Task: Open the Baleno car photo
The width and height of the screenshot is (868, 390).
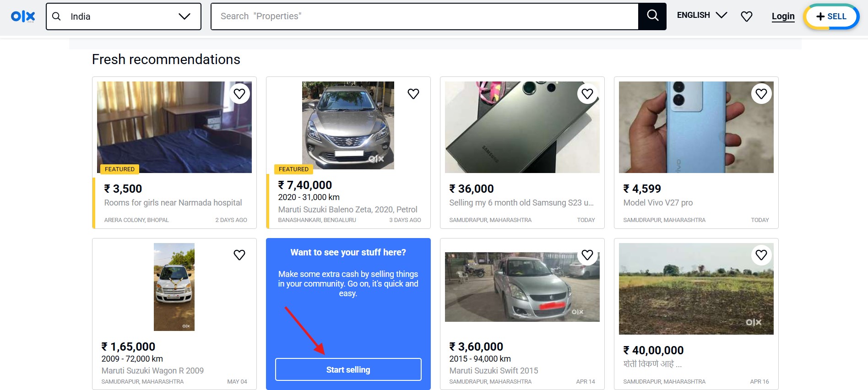Action: tap(348, 125)
